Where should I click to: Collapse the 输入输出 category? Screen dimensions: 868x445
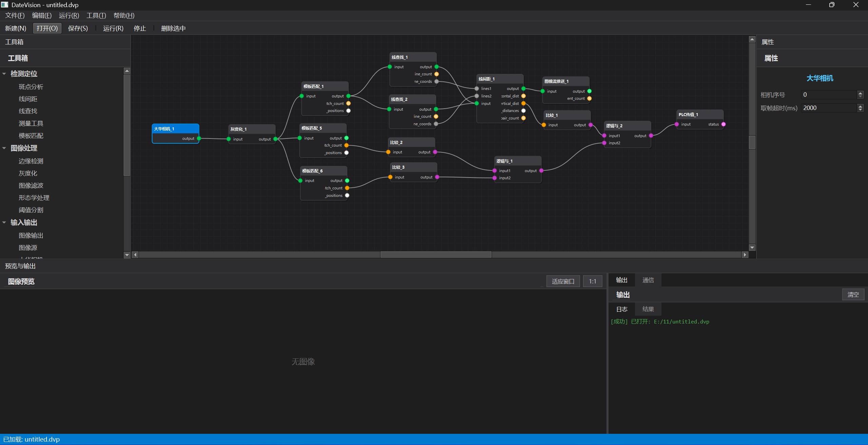[4, 222]
